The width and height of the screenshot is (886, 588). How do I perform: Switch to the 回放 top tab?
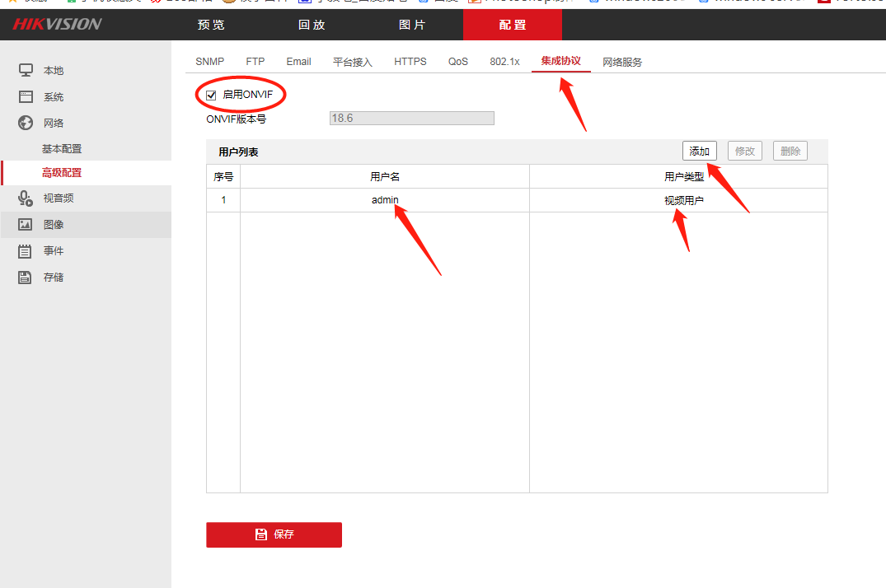312,25
